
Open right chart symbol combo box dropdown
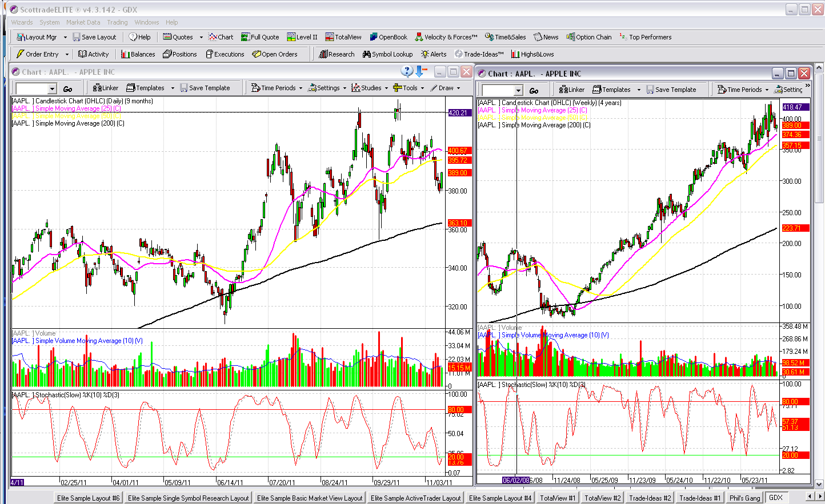pyautogui.click(x=518, y=90)
